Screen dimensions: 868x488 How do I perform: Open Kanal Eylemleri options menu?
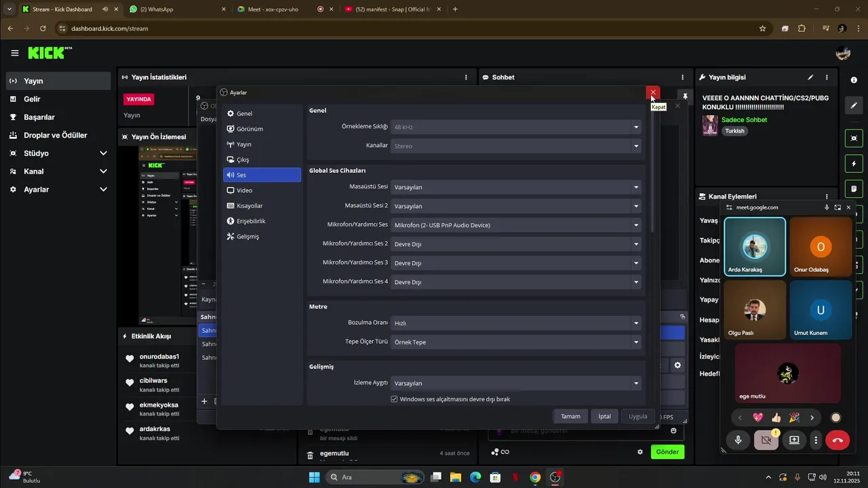pos(827,197)
